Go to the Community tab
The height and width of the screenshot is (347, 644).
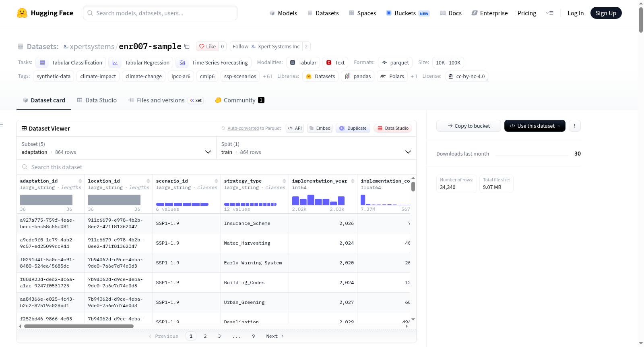[x=240, y=100]
